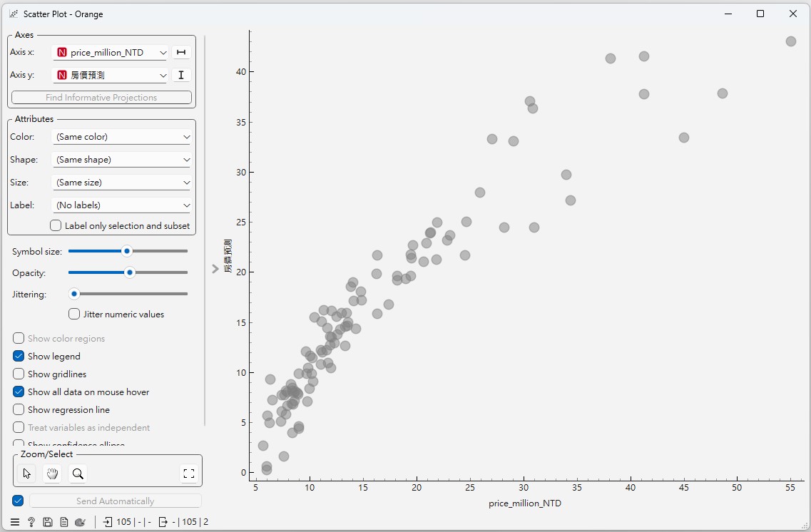Expand the Color attribute dropdown

[x=122, y=137]
